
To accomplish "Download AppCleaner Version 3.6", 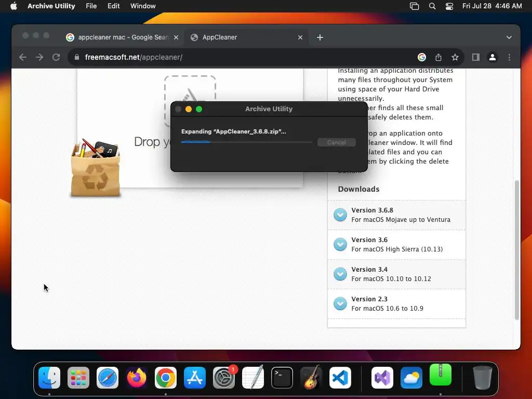I will click(x=396, y=245).
